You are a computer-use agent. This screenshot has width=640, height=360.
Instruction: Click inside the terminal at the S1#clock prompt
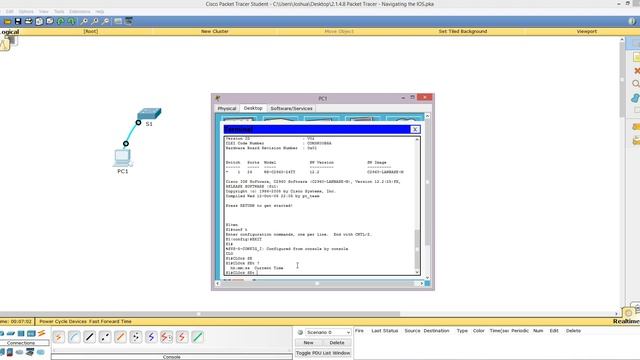[242, 273]
